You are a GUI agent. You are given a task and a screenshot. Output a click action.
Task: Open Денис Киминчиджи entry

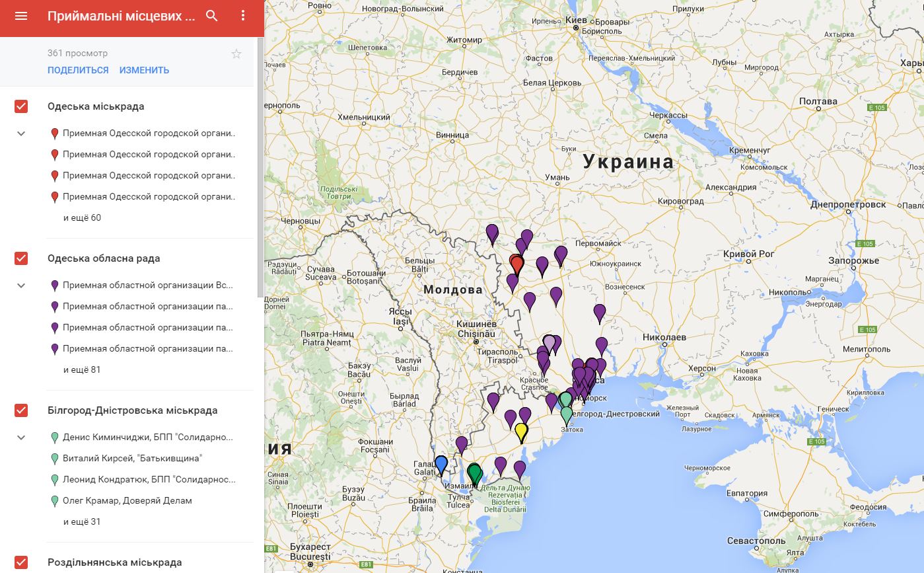click(x=149, y=438)
